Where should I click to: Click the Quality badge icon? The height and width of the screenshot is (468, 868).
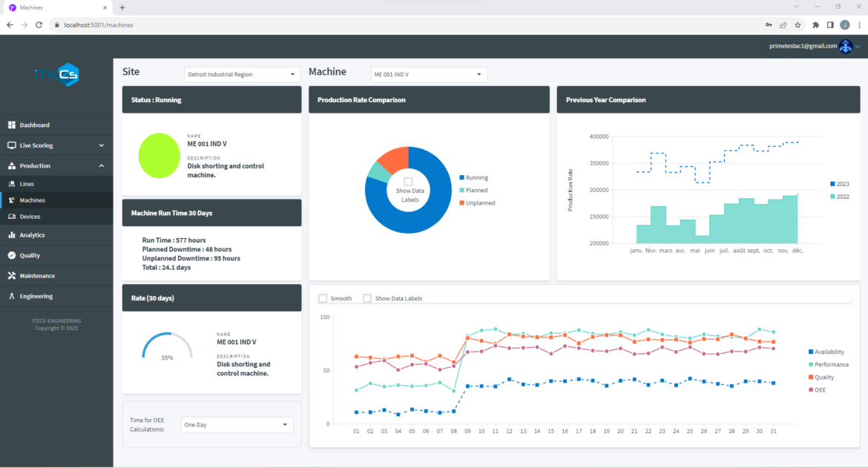click(x=12, y=255)
